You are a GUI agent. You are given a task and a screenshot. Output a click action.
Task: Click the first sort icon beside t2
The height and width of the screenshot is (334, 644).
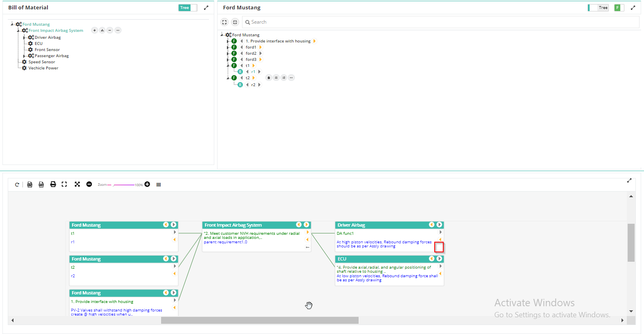click(276, 78)
